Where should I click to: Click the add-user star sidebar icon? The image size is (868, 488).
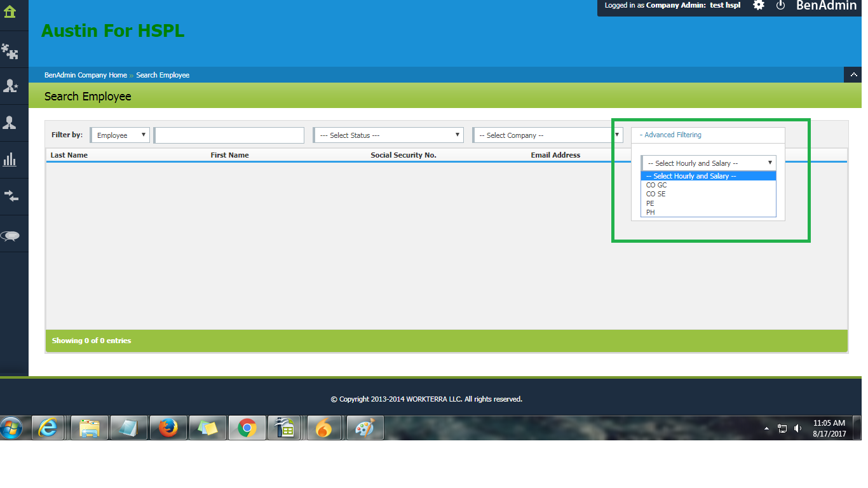[10, 86]
